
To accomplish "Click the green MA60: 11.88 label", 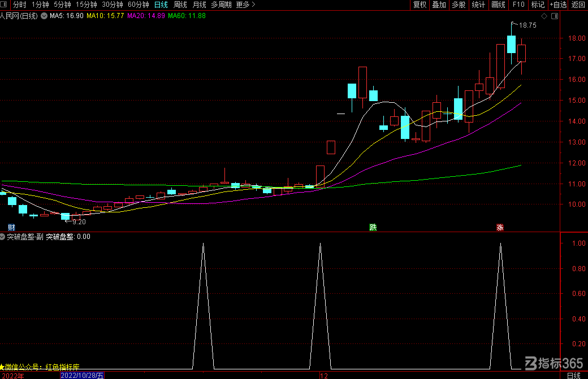I will tap(187, 16).
